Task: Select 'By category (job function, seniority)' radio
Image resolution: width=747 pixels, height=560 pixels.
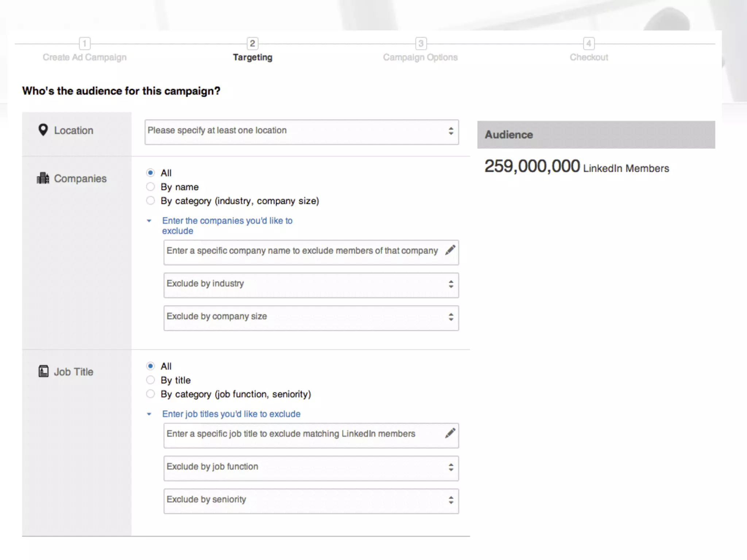Action: point(150,394)
